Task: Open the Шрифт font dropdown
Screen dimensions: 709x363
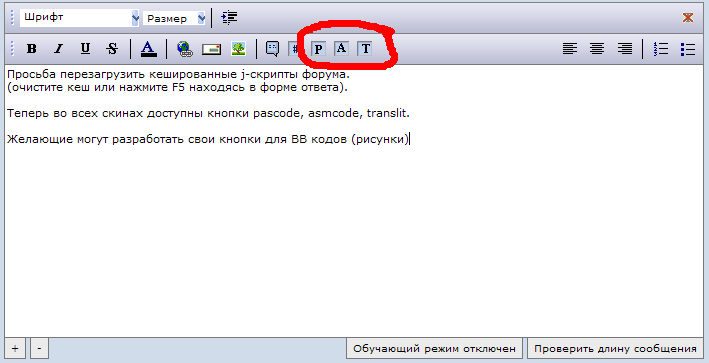Action: pyautogui.click(x=80, y=18)
